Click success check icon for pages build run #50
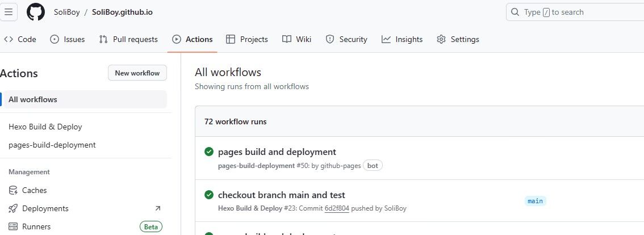The image size is (644, 235). [209, 152]
